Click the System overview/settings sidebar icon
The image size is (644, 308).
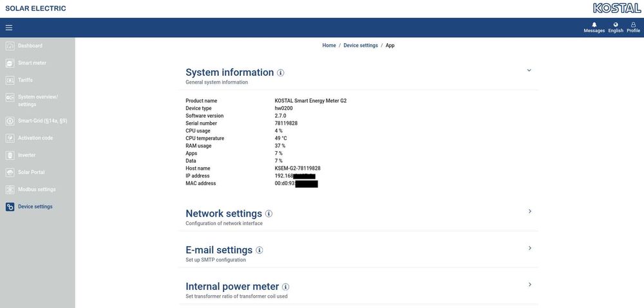click(10, 98)
